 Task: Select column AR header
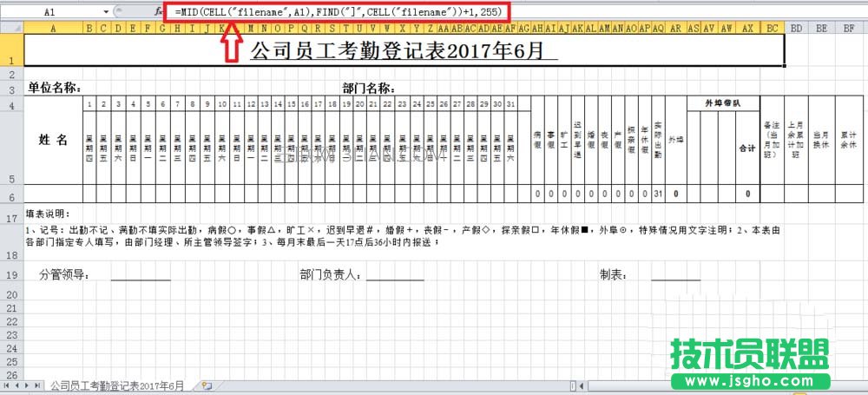coord(675,28)
